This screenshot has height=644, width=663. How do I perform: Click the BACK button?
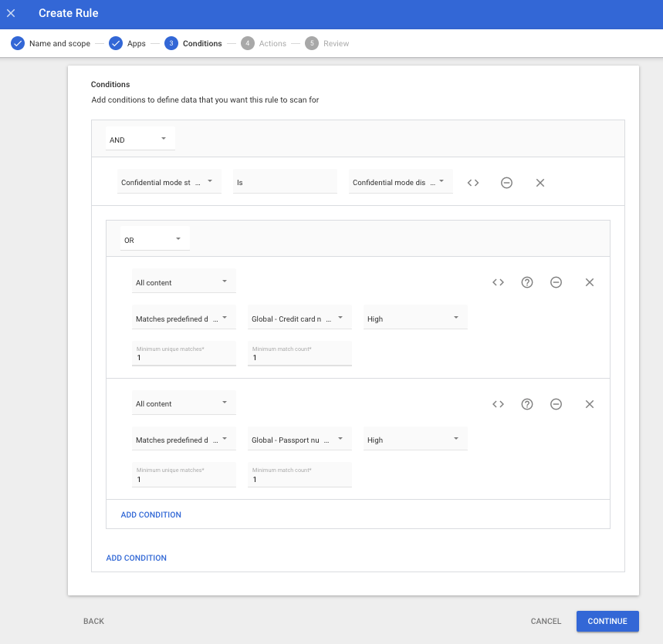[x=93, y=621]
